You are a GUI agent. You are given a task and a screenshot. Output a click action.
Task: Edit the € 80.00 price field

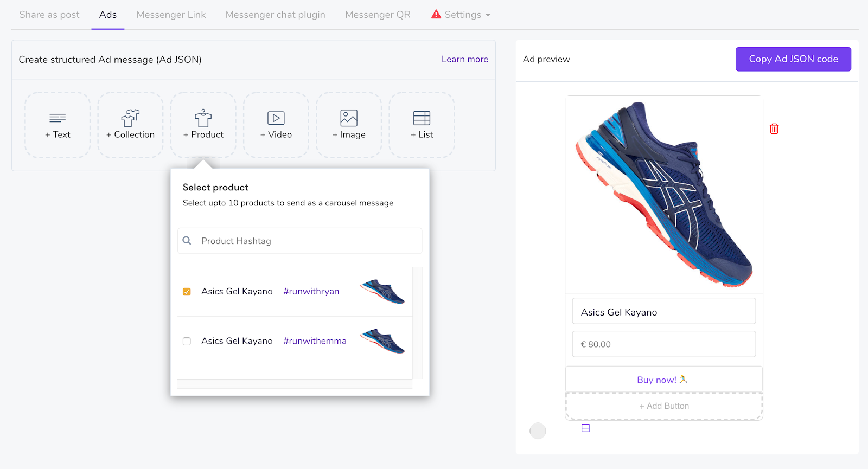click(x=664, y=344)
